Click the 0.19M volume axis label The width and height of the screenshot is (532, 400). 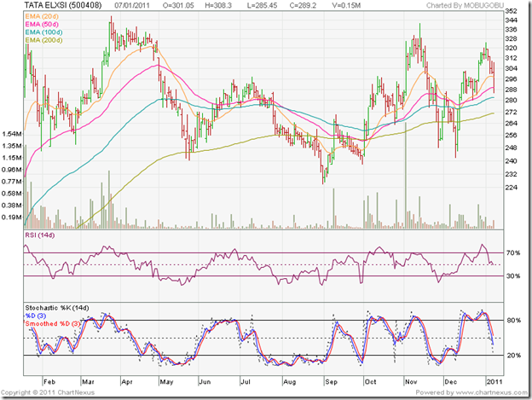click(x=12, y=217)
